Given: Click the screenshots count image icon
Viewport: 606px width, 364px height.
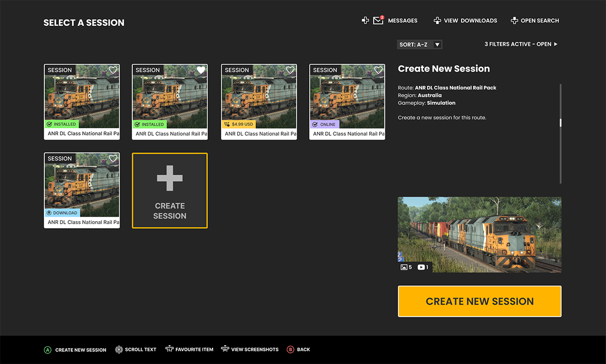Looking at the screenshot, I should (x=404, y=267).
